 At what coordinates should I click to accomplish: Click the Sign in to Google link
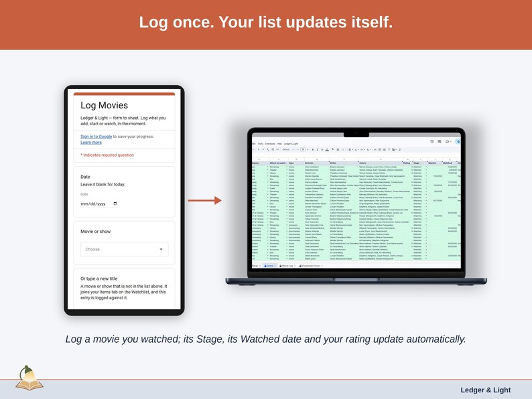tap(96, 137)
